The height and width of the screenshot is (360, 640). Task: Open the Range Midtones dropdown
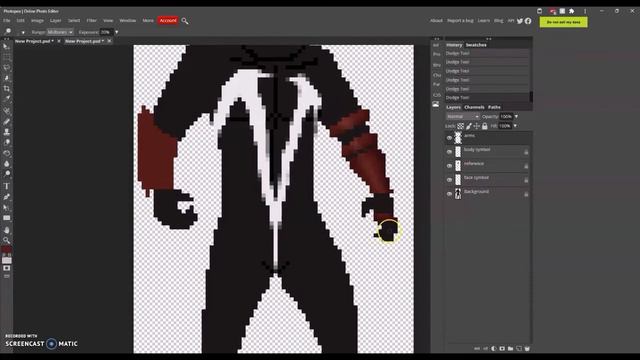60,32
